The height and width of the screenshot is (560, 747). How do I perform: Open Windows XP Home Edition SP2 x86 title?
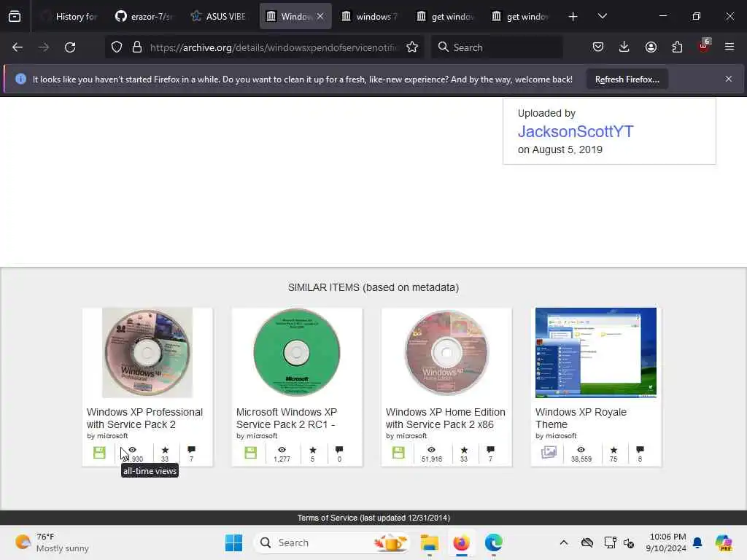(446, 418)
